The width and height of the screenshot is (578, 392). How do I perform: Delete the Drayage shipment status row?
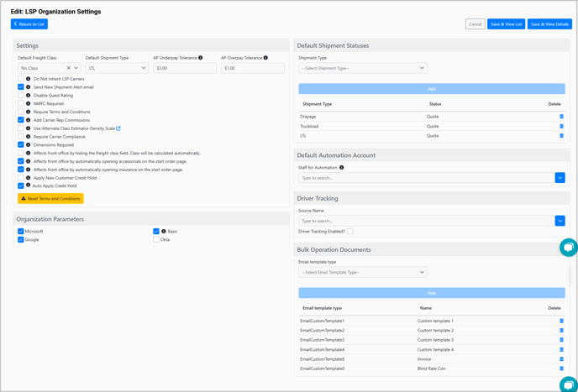point(561,117)
